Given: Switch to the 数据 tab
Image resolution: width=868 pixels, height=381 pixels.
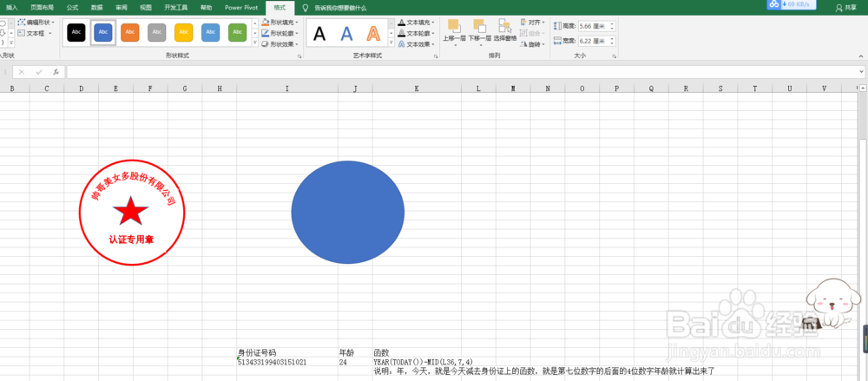Looking at the screenshot, I should [96, 8].
